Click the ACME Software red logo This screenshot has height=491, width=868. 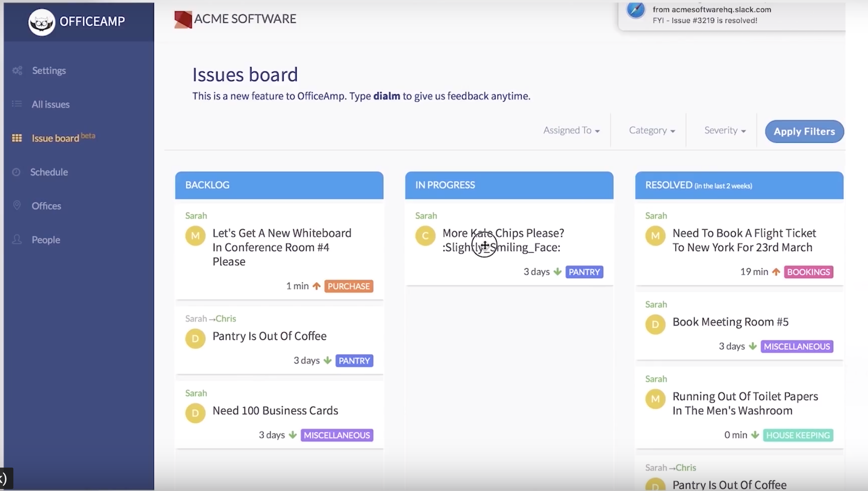(x=183, y=19)
